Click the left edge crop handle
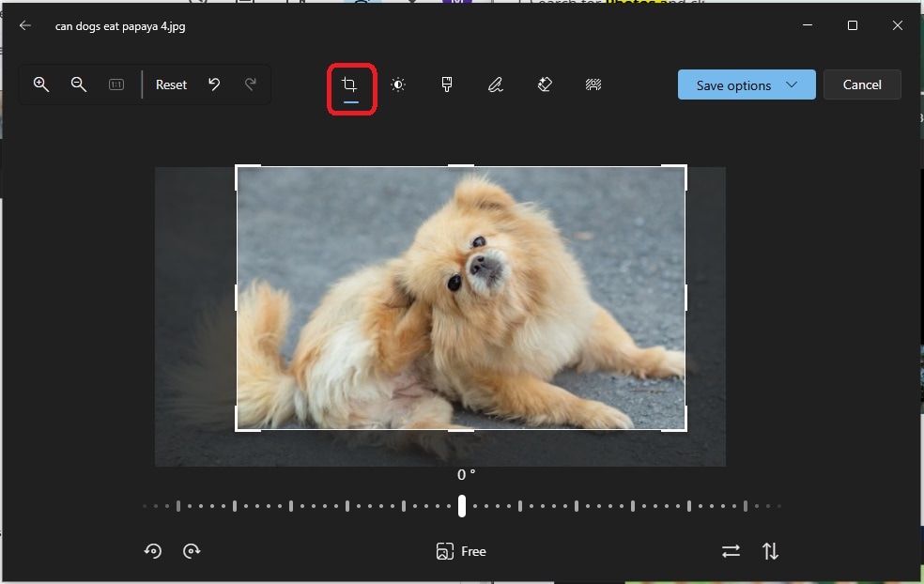The width and height of the screenshot is (924, 584). [237, 298]
